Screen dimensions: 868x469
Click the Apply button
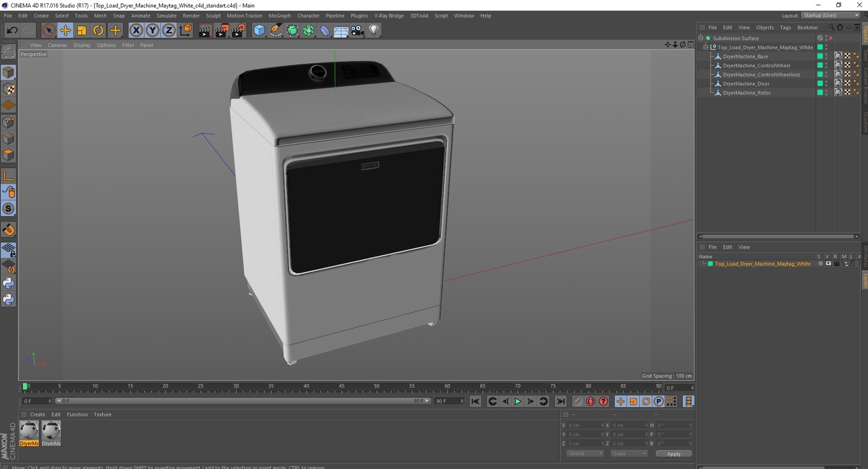[673, 454]
